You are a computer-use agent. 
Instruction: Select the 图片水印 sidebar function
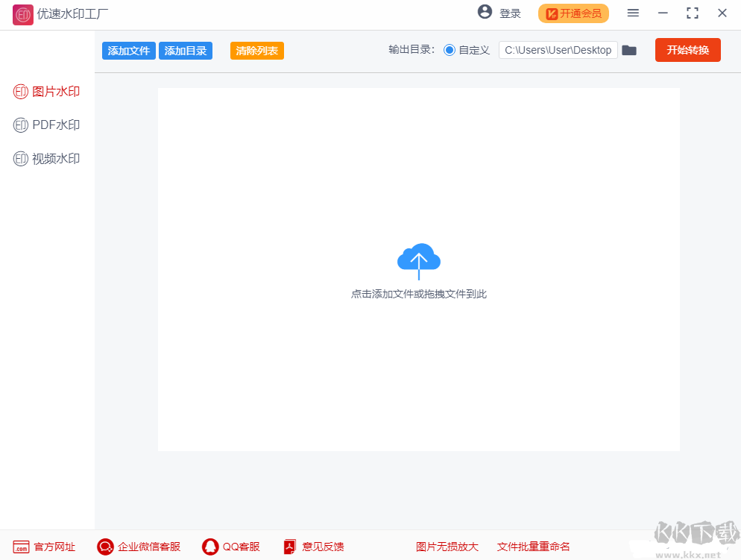[46, 91]
